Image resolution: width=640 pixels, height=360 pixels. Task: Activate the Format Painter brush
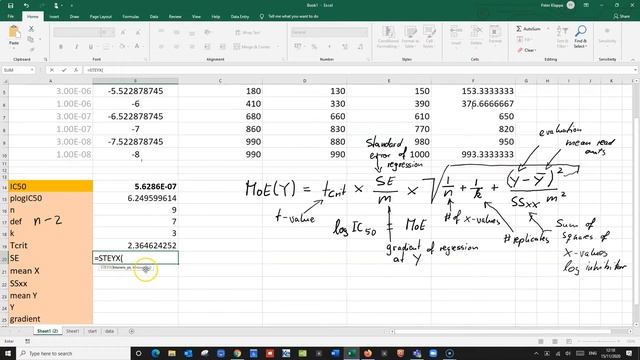pos(31,49)
